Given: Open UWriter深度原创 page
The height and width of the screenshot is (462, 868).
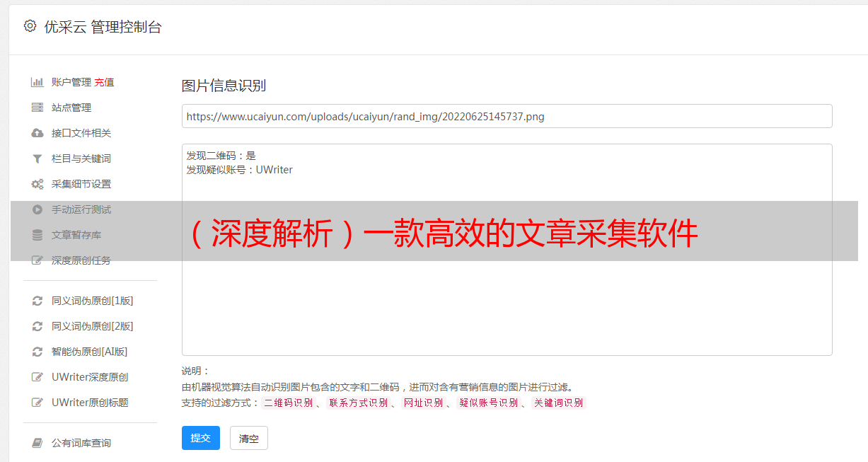Looking at the screenshot, I should point(90,377).
